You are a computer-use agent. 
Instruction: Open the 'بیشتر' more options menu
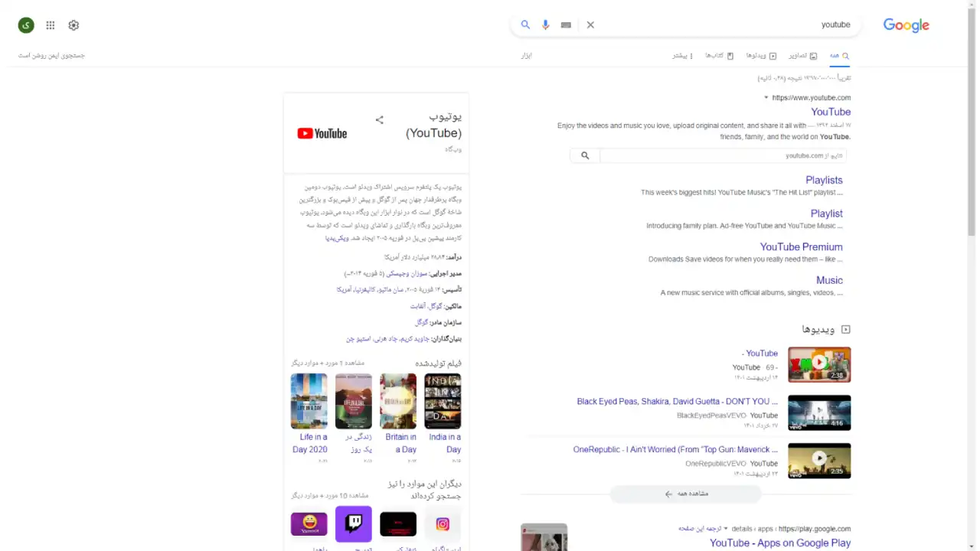point(682,56)
